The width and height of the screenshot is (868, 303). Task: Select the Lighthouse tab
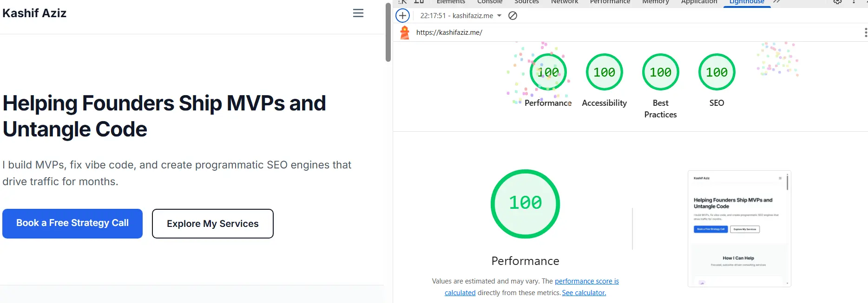[747, 2]
